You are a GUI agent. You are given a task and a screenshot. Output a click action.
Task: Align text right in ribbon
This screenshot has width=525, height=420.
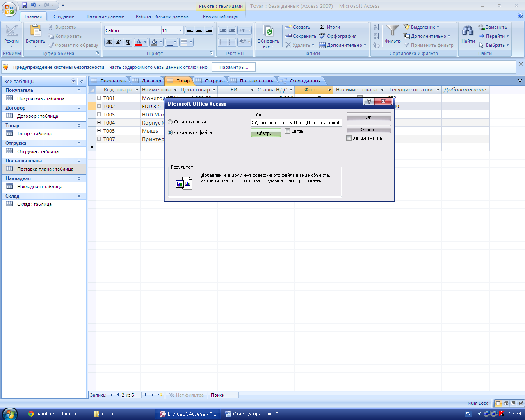pos(209,30)
